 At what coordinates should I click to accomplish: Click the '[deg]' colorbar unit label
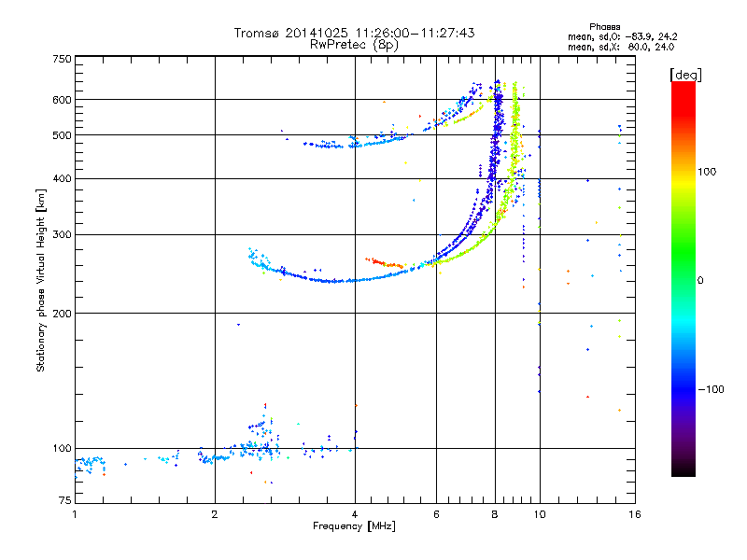[685, 75]
